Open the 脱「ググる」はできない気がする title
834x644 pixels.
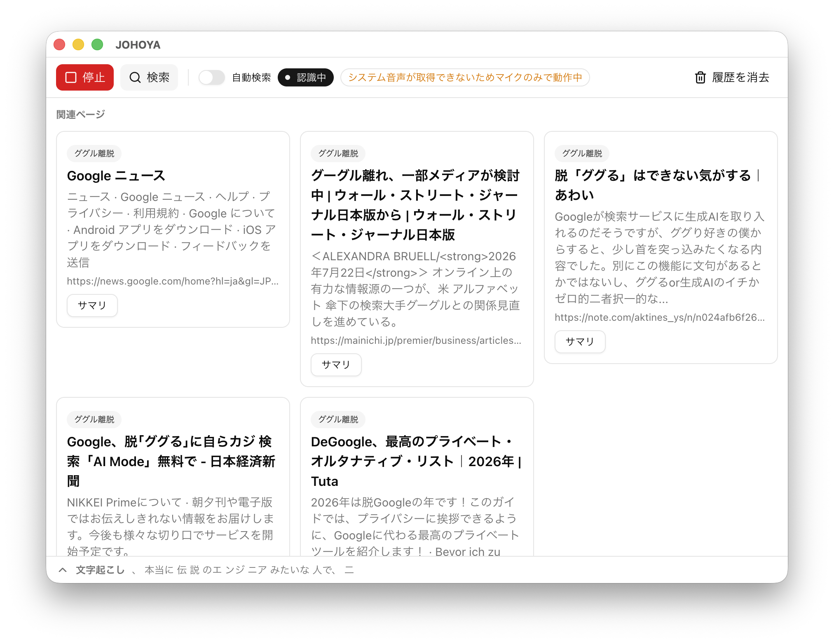tap(658, 185)
